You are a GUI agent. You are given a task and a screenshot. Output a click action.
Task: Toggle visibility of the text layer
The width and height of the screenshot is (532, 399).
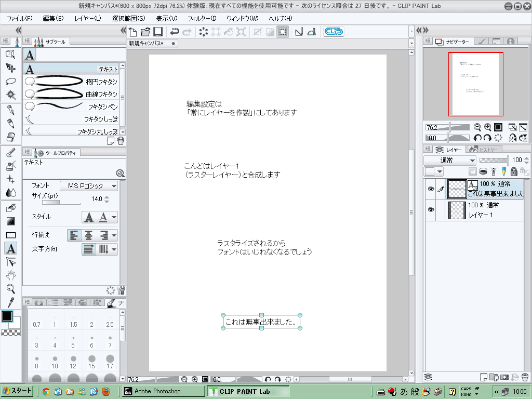click(x=430, y=189)
